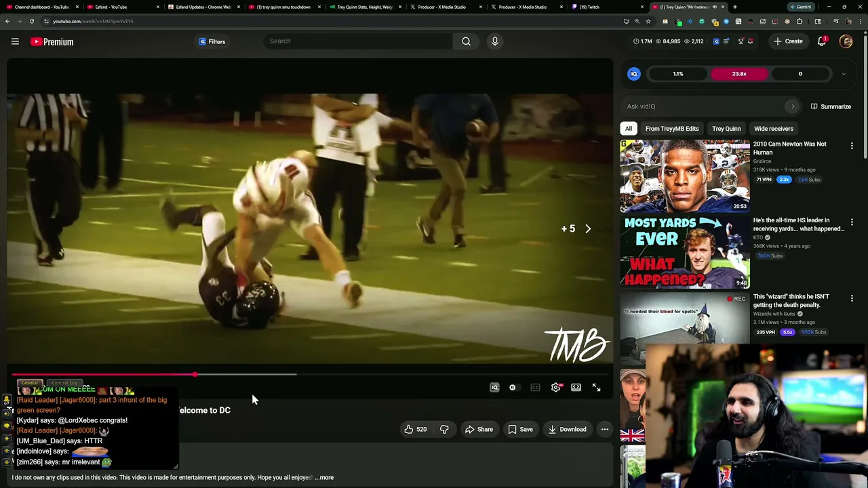The image size is (868, 488).
Task: Open options for 2010 Cam Newton video
Action: click(852, 146)
